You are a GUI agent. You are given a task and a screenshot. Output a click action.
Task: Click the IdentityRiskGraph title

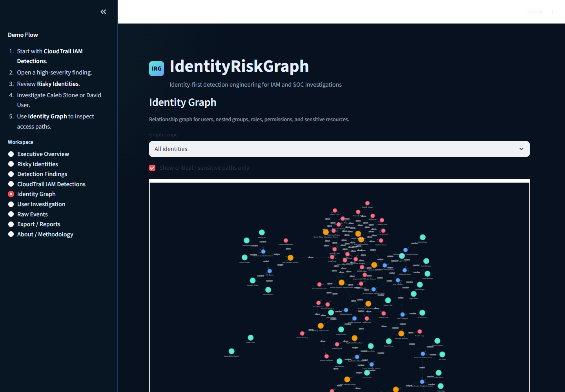coord(239,66)
